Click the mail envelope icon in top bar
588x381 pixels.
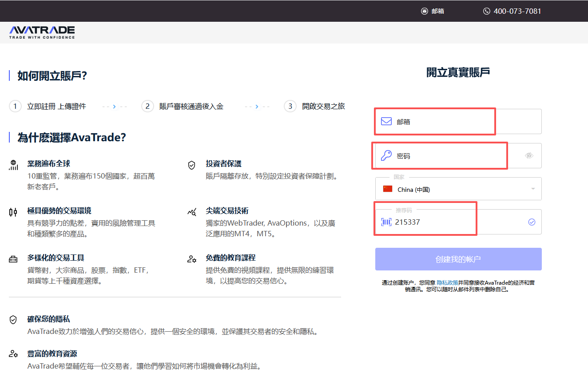tap(425, 11)
